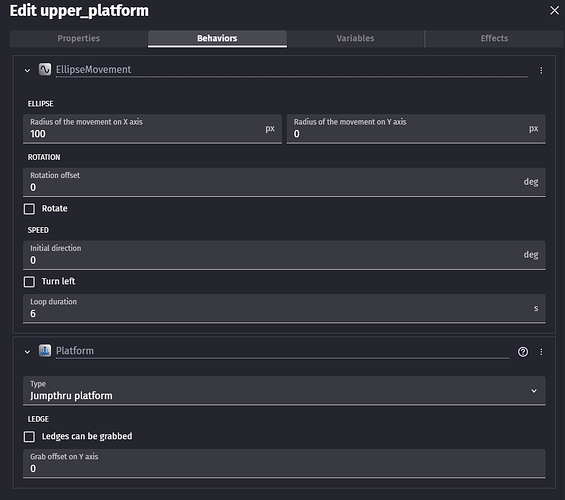This screenshot has width=565, height=500.
Task: Click the Loop duration input field
Action: [x=284, y=309]
